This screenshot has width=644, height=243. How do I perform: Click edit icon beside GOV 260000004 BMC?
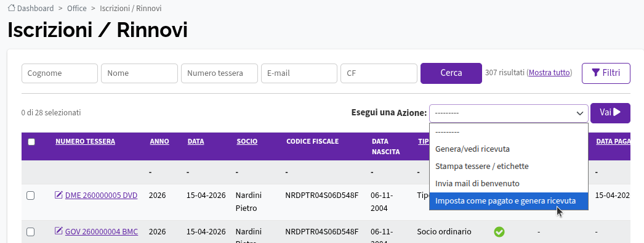tap(58, 231)
